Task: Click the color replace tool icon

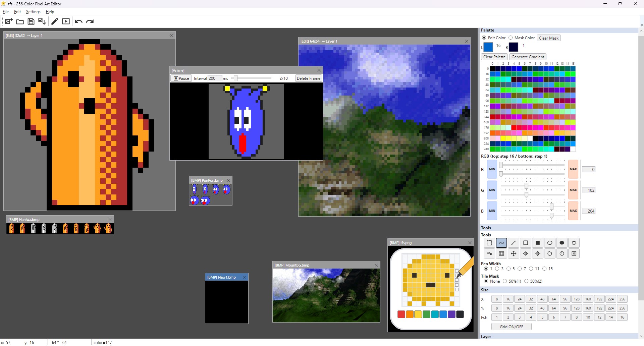Action: [x=489, y=254]
